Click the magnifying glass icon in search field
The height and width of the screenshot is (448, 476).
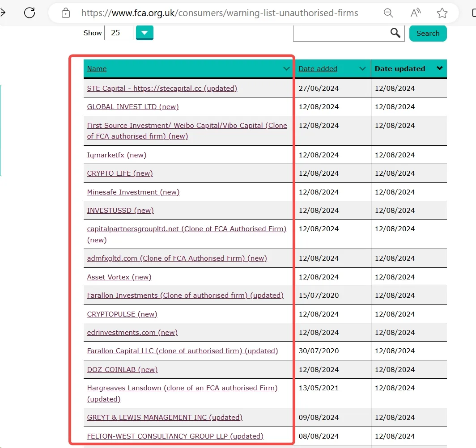pyautogui.click(x=395, y=33)
